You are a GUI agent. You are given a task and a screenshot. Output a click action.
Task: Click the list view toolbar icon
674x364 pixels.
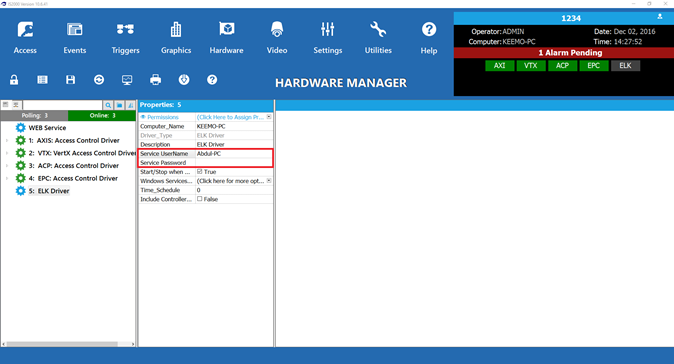[42, 80]
